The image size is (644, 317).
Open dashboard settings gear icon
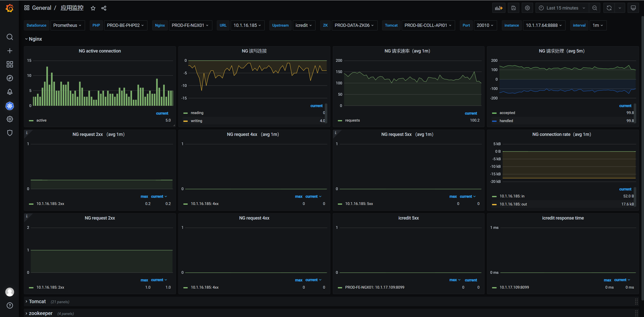click(527, 8)
